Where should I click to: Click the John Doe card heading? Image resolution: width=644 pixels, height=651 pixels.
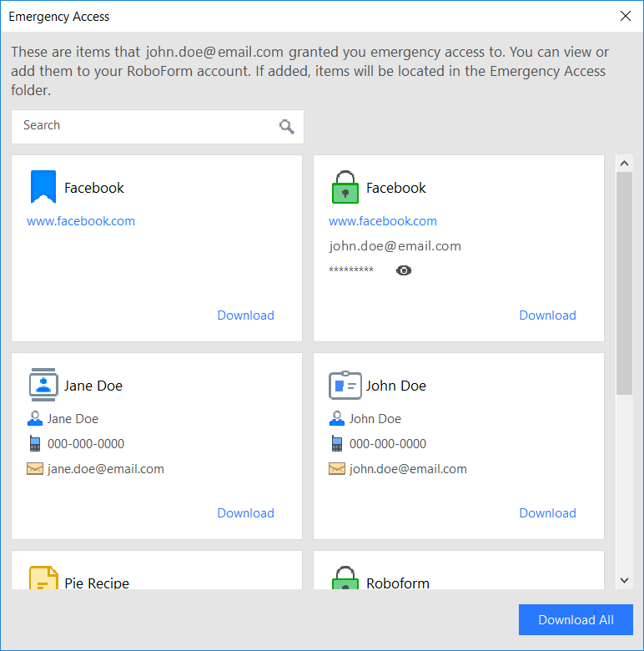396,386
